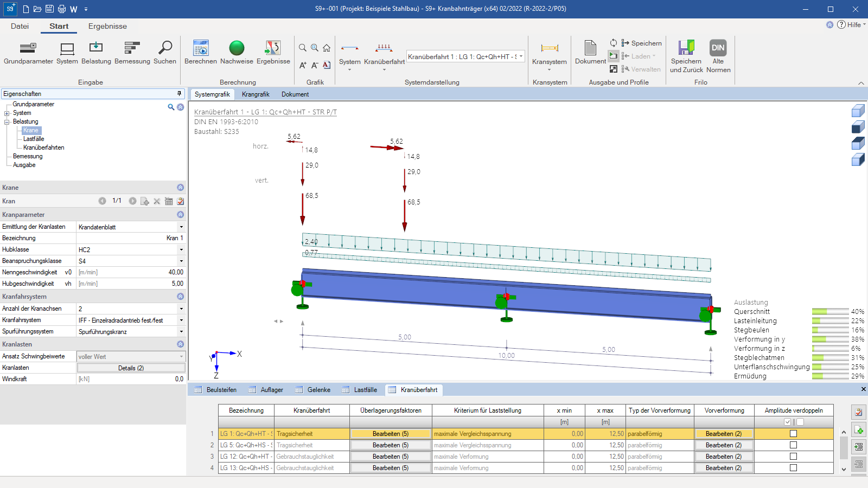Check Amplitude verdoppeln for LG 5 row

793,445
